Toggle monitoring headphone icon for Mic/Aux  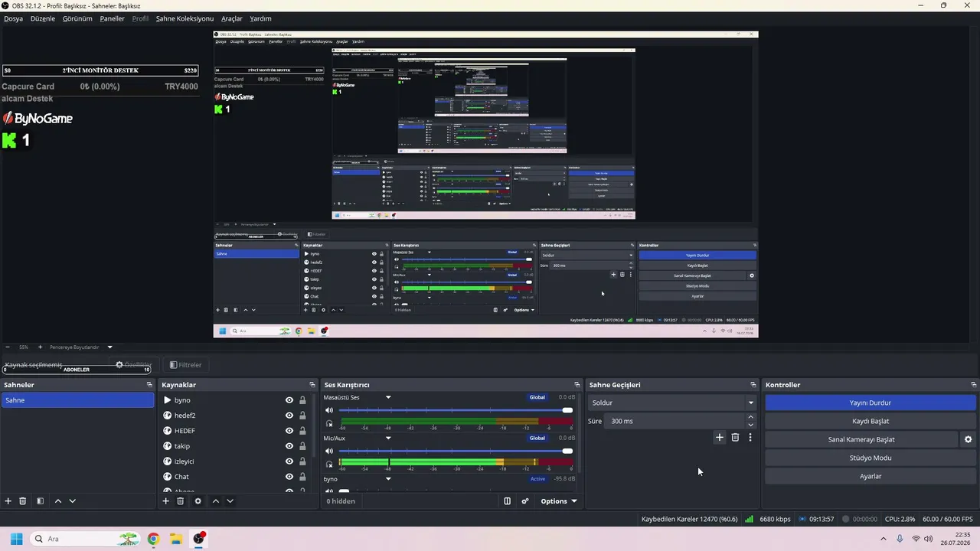click(329, 464)
